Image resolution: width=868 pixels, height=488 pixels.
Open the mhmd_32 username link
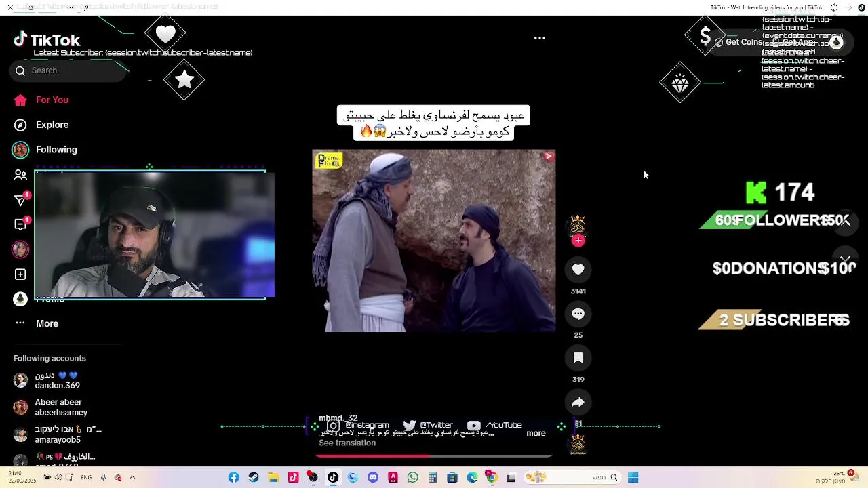(x=338, y=418)
